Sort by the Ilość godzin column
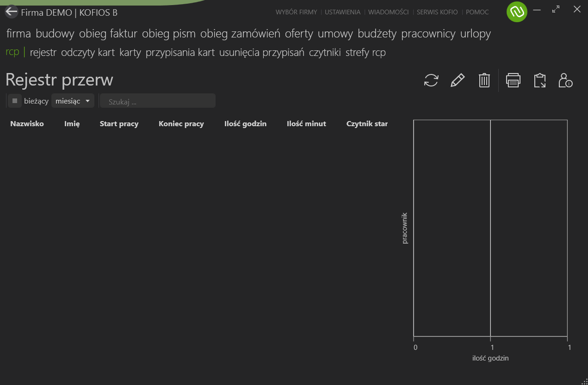 (x=245, y=123)
